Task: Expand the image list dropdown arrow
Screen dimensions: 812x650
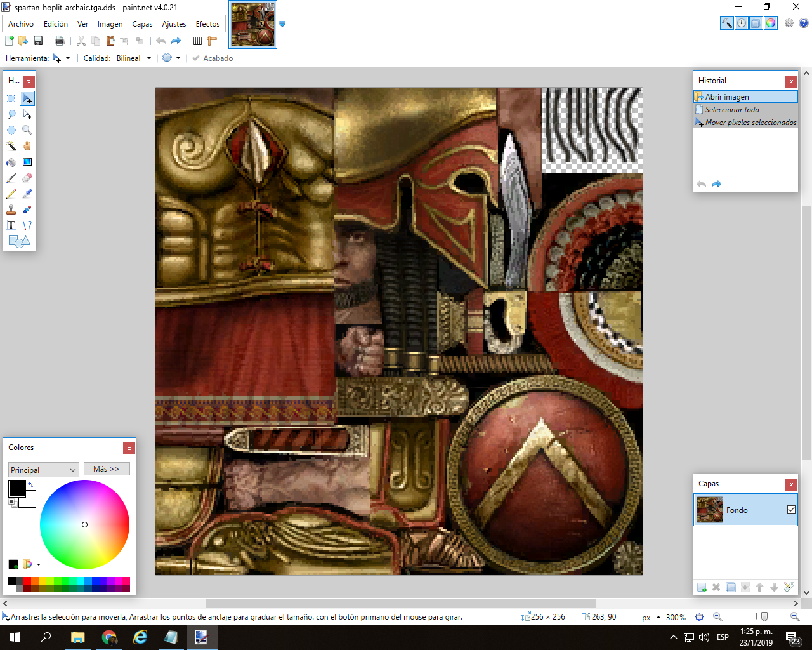Action: click(x=282, y=23)
